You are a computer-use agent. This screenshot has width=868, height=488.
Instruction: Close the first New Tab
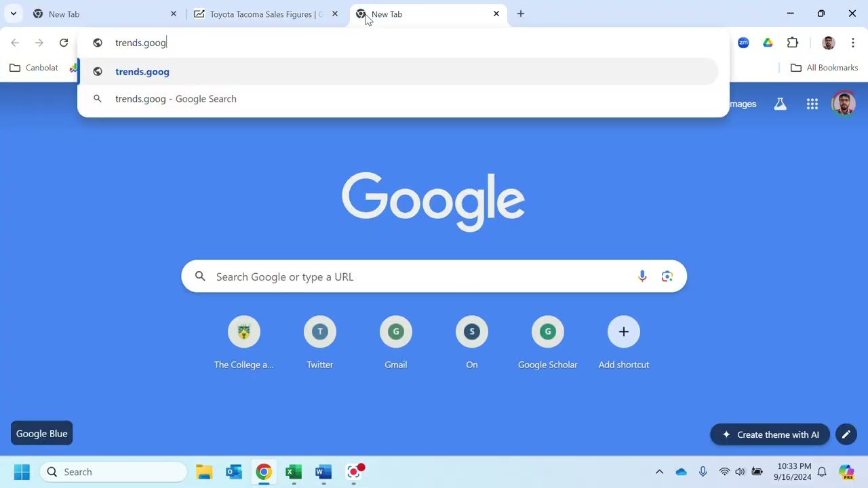(174, 14)
